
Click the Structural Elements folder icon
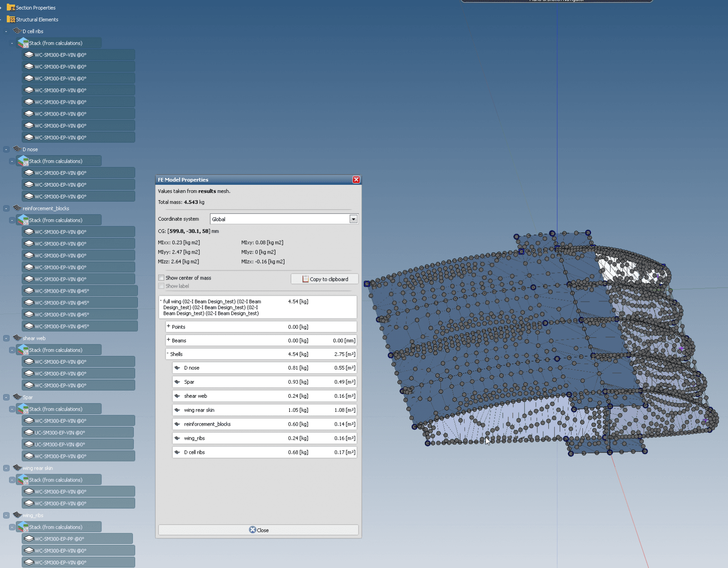[x=11, y=19]
